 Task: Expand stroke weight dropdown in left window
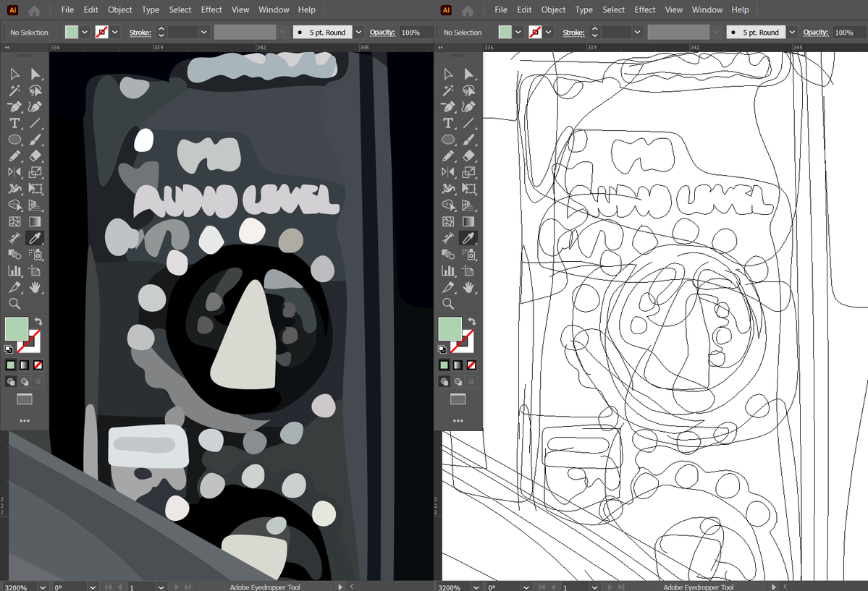click(203, 32)
